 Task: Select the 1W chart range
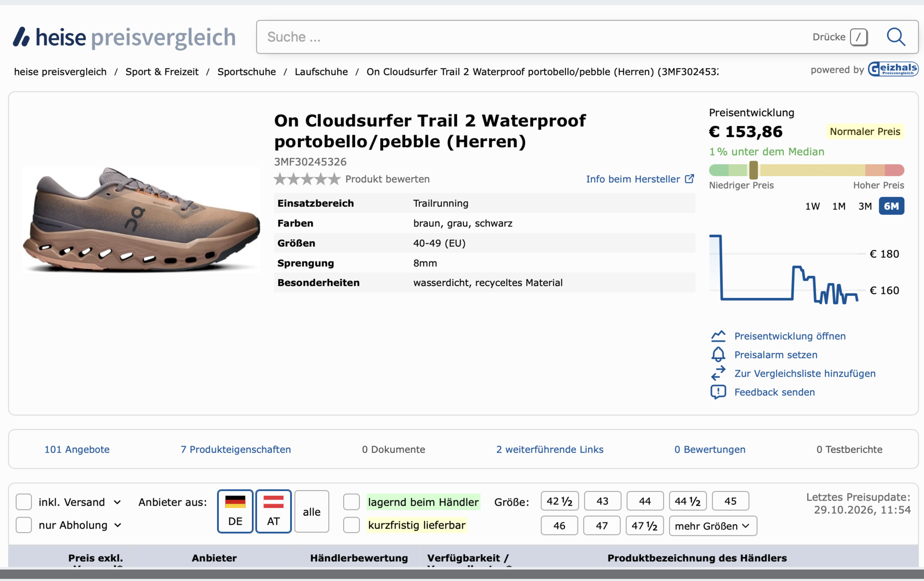812,206
